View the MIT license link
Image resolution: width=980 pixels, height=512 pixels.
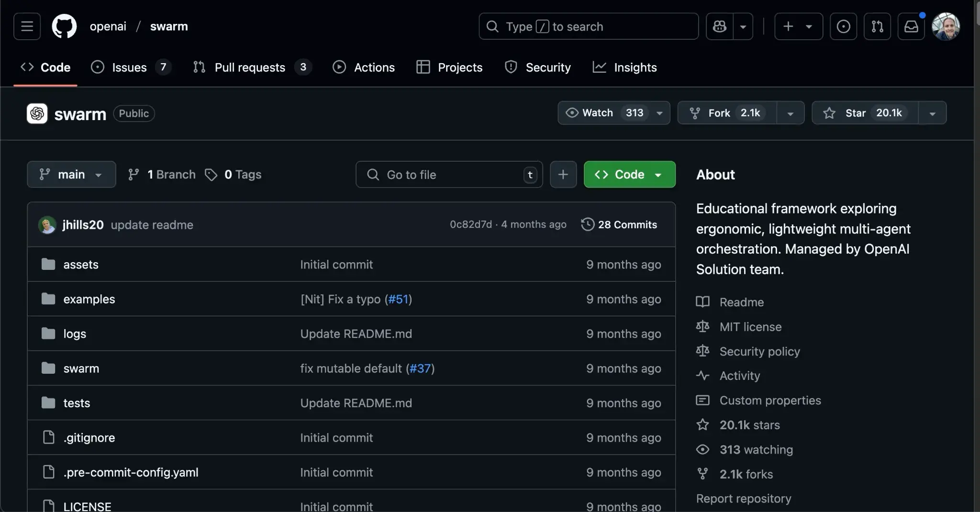click(x=739, y=327)
